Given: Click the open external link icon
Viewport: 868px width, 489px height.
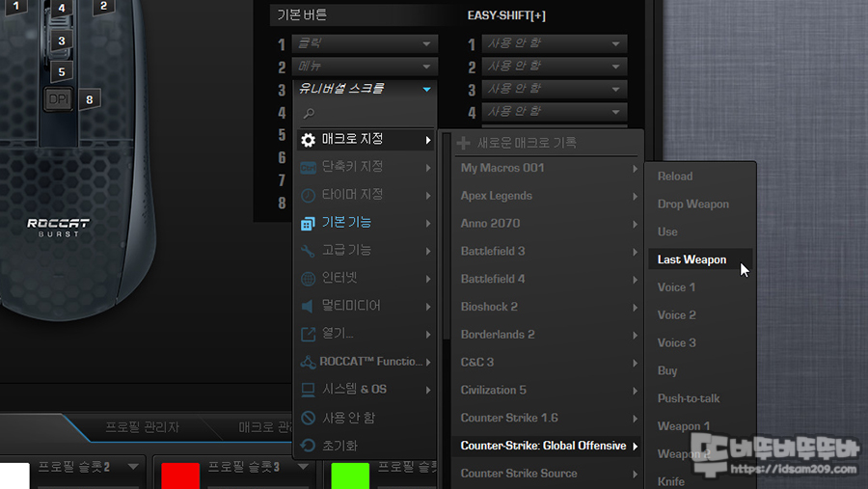Looking at the screenshot, I should click(308, 334).
